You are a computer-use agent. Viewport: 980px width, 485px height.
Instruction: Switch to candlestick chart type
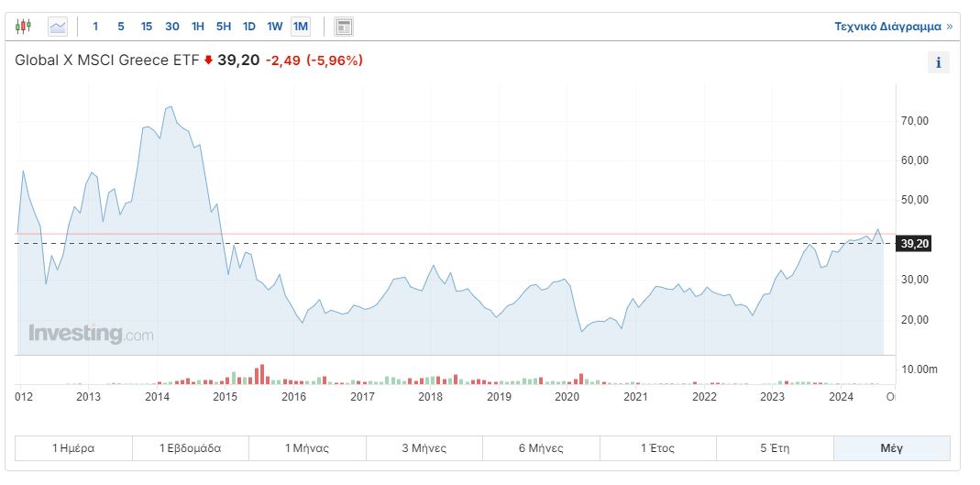[24, 27]
